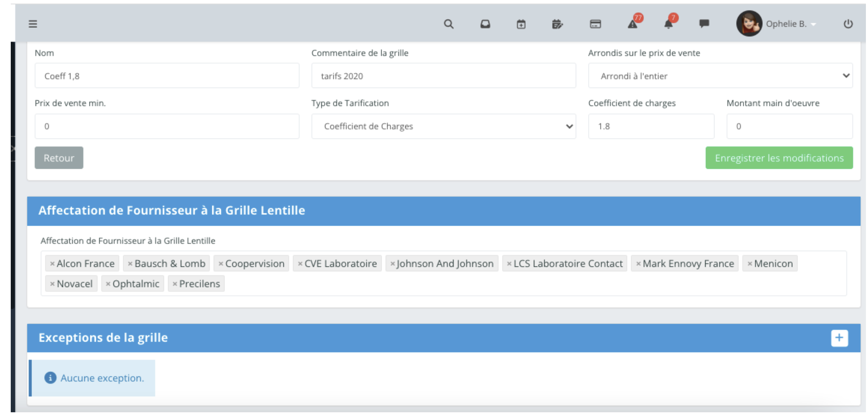Remove Precilens supplier tag
Image resolution: width=868 pixels, height=414 pixels.
(175, 284)
